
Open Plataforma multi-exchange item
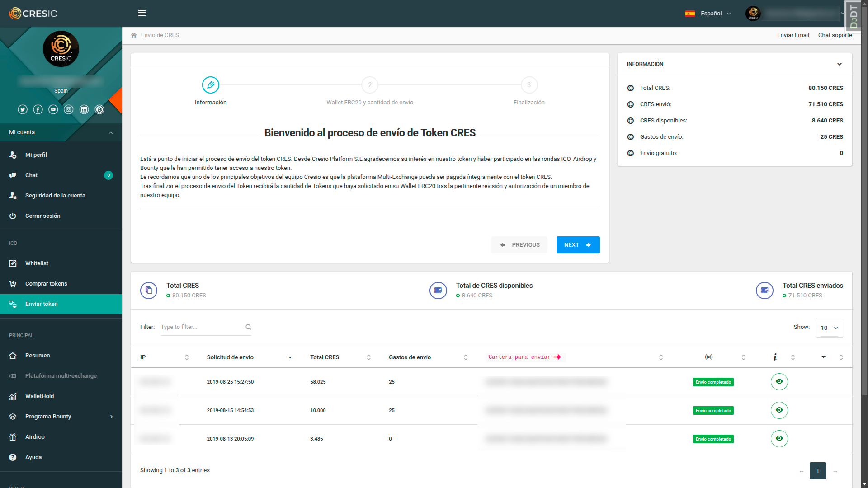(x=61, y=376)
